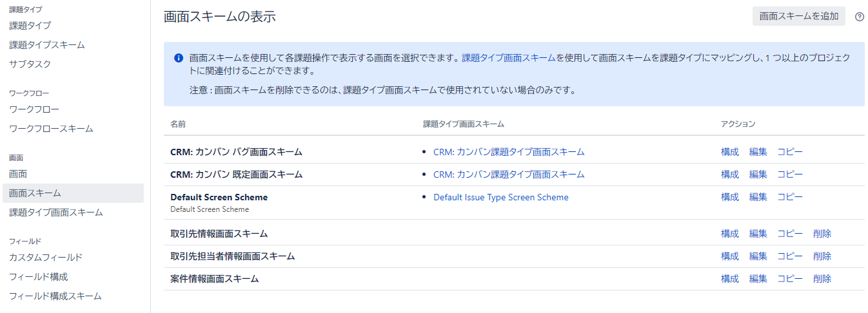868x313 pixels.
Task: Click the 課題タイプ画面スキーム column header
Action: tap(464, 124)
